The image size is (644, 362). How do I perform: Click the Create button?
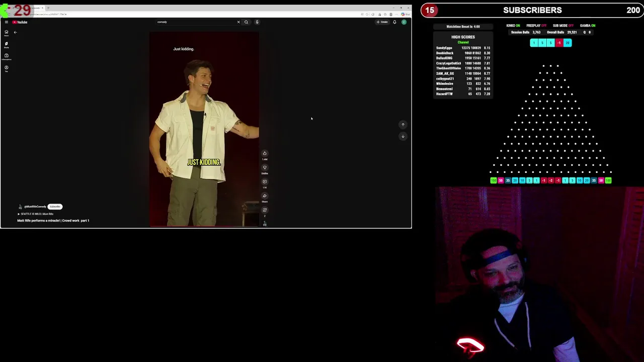pyautogui.click(x=382, y=22)
